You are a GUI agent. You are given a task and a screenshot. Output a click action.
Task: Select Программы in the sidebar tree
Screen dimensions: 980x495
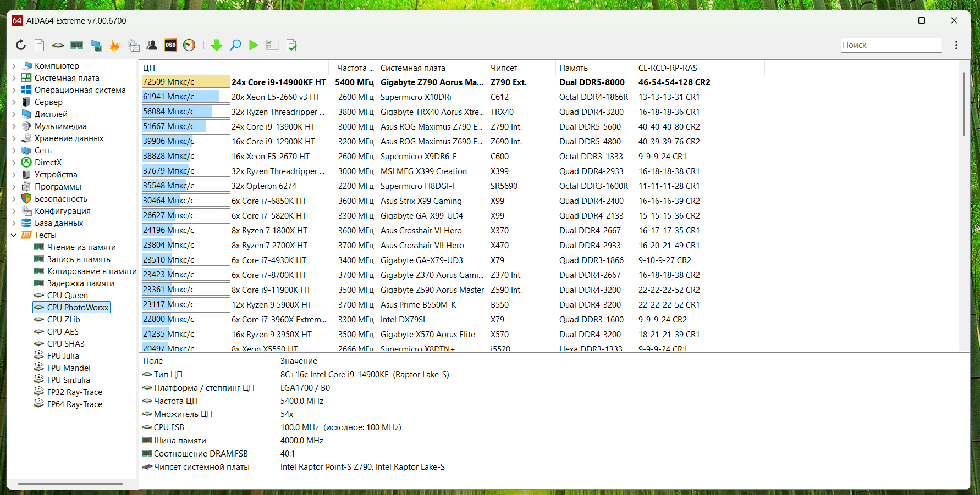pos(58,187)
